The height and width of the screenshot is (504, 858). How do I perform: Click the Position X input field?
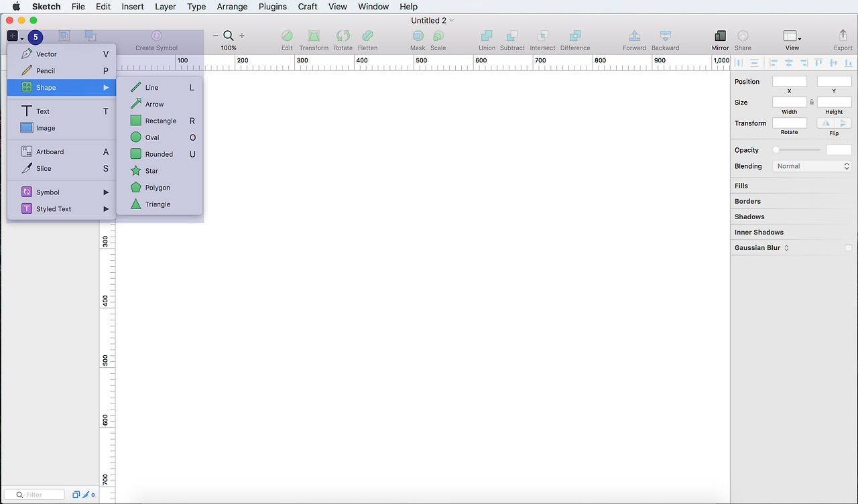[790, 82]
